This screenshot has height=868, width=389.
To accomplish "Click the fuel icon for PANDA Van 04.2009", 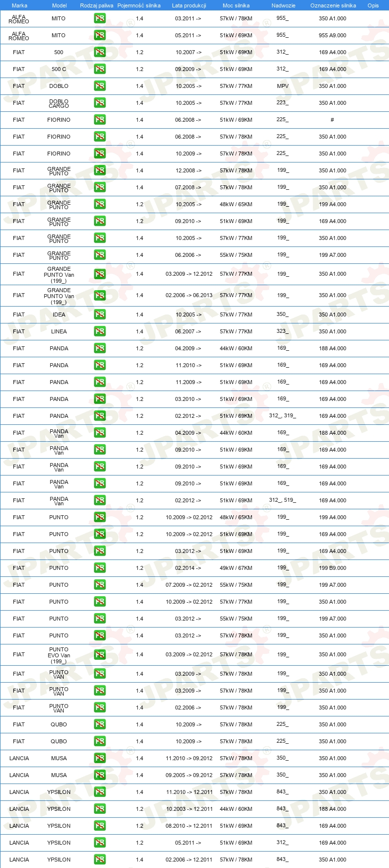I will [x=99, y=433].
